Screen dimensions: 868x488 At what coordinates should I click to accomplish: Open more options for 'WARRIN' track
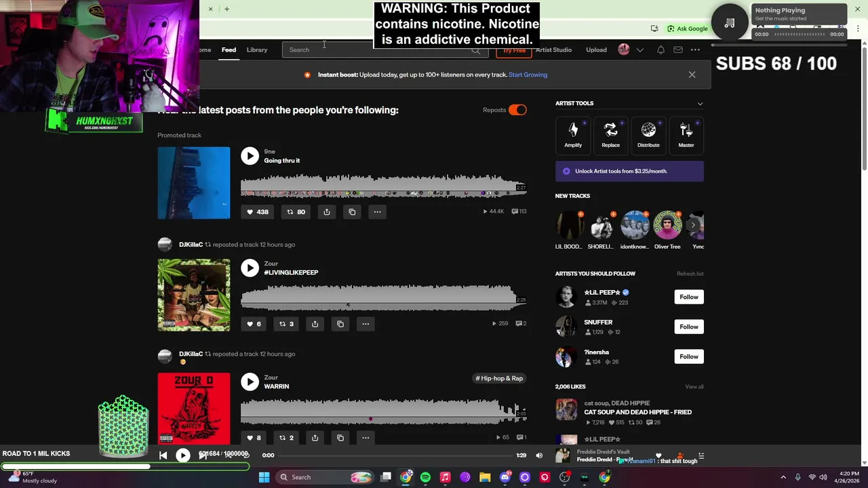(x=366, y=438)
